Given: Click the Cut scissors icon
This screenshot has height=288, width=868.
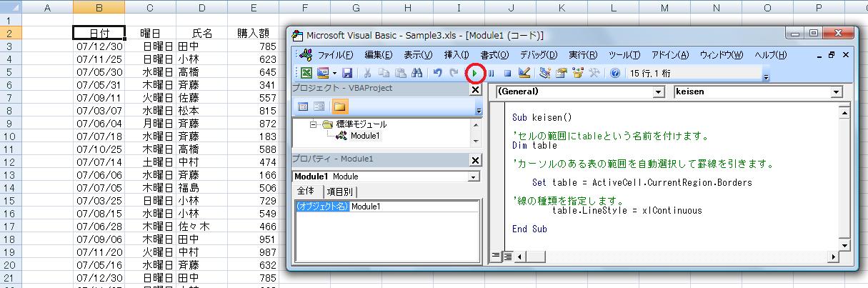Looking at the screenshot, I should tap(367, 73).
